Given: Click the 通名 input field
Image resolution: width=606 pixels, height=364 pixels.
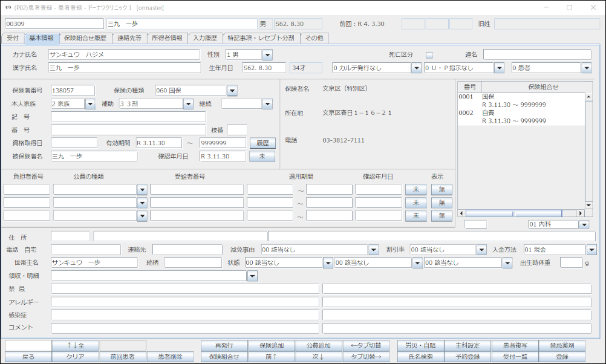Looking at the screenshot, I should click(x=537, y=55).
